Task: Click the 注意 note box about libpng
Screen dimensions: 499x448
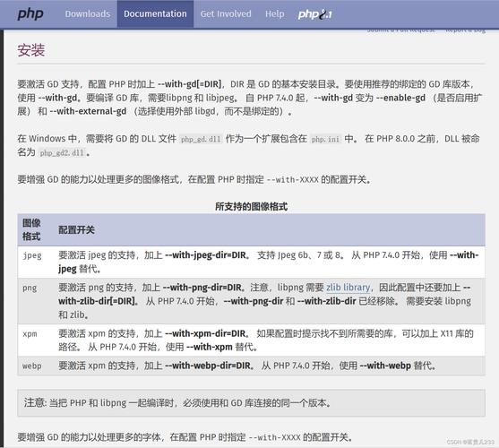Action: click(x=251, y=403)
